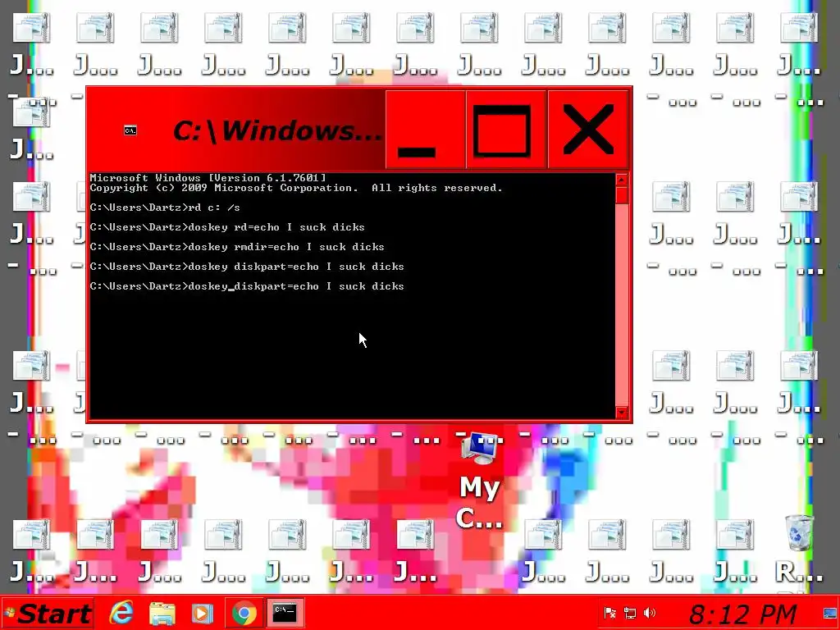This screenshot has width=840, height=630.
Task: Click the "doskey rmdir=echo" command line
Action: pyautogui.click(x=237, y=247)
